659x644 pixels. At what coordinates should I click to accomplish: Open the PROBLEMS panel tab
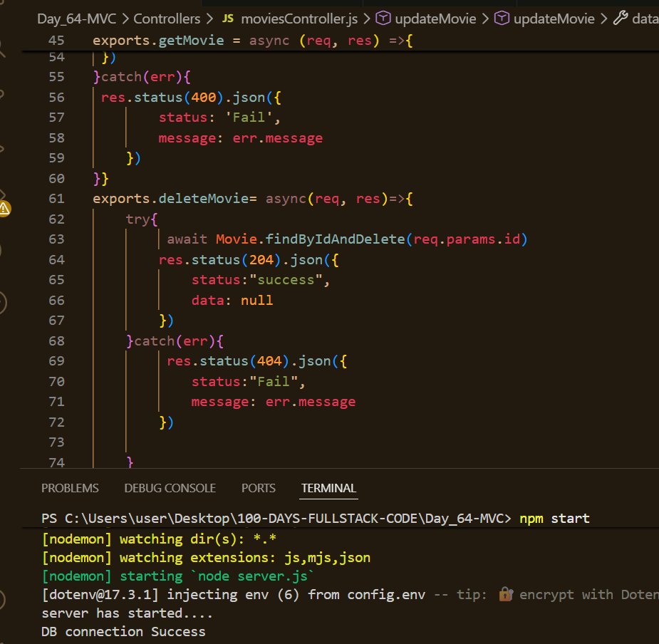point(70,488)
